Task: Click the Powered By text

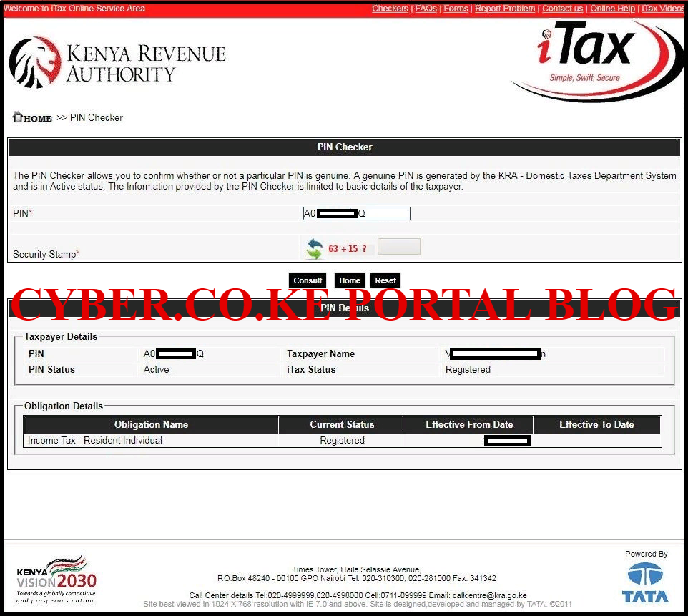Action: coord(646,554)
